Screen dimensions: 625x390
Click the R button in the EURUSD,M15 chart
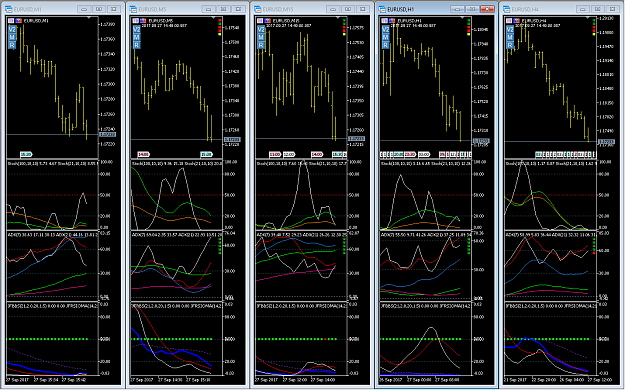261,45
